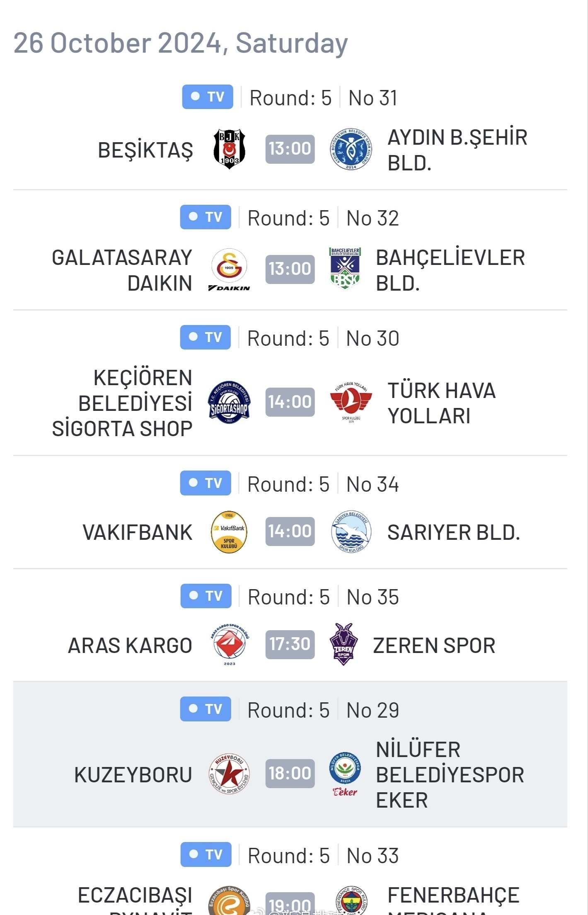Tap the TV badge for match No 29

click(206, 709)
